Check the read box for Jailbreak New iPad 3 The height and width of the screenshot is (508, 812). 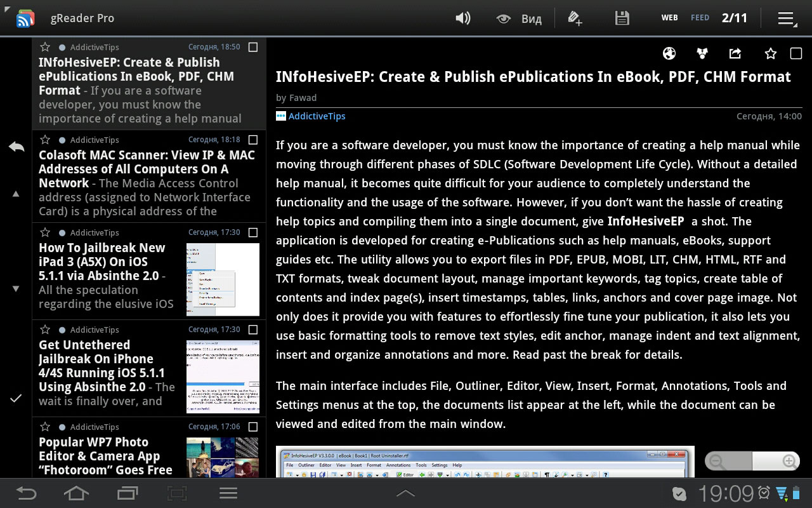click(x=253, y=232)
